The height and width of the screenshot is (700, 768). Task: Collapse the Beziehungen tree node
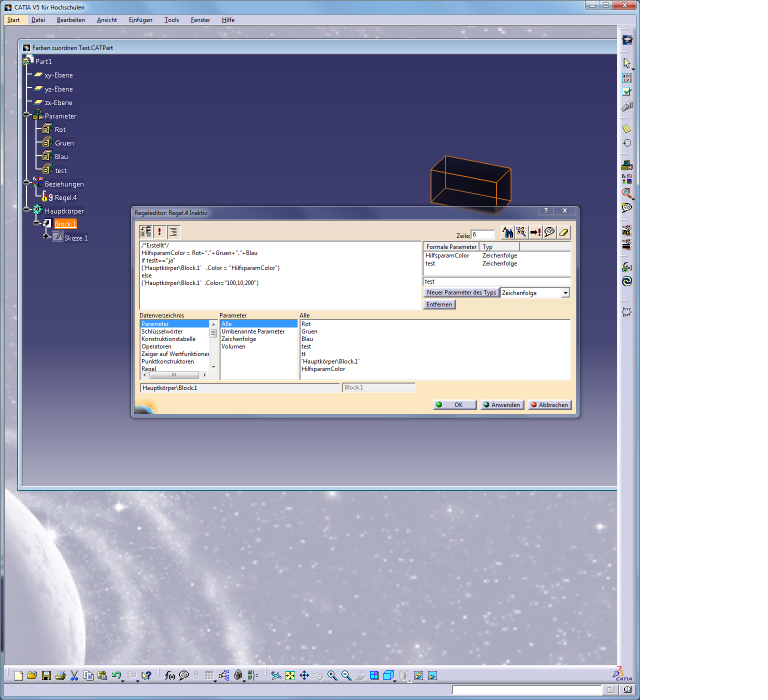[26, 182]
